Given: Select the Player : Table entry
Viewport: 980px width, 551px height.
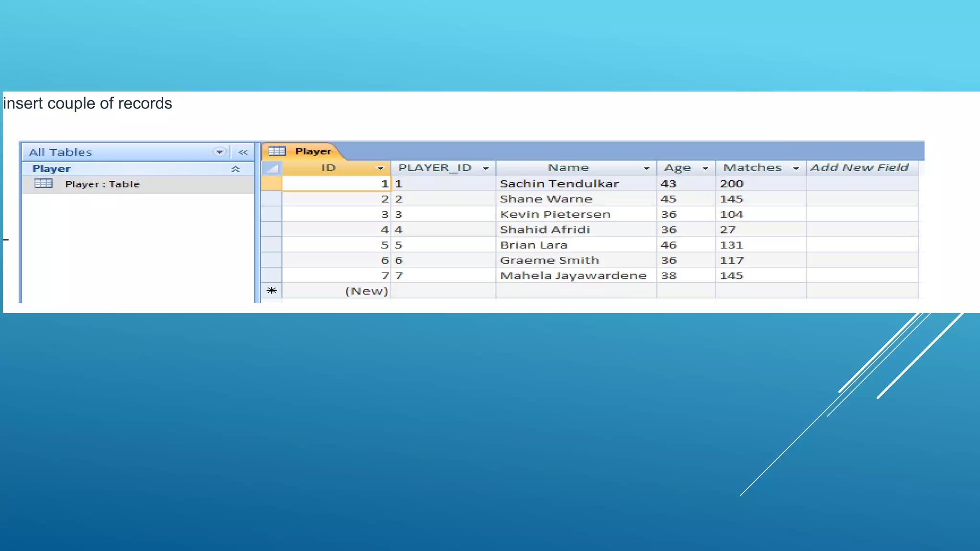Looking at the screenshot, I should tap(102, 184).
